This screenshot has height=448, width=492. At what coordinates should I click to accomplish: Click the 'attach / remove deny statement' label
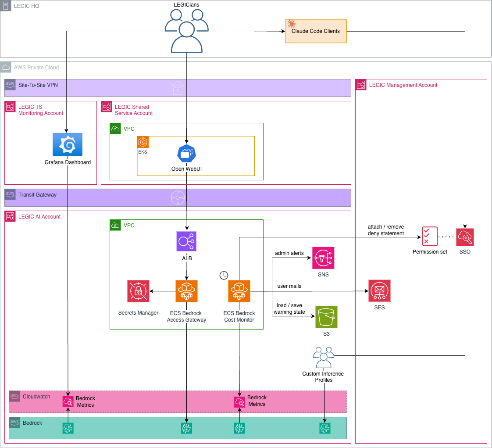pos(385,230)
